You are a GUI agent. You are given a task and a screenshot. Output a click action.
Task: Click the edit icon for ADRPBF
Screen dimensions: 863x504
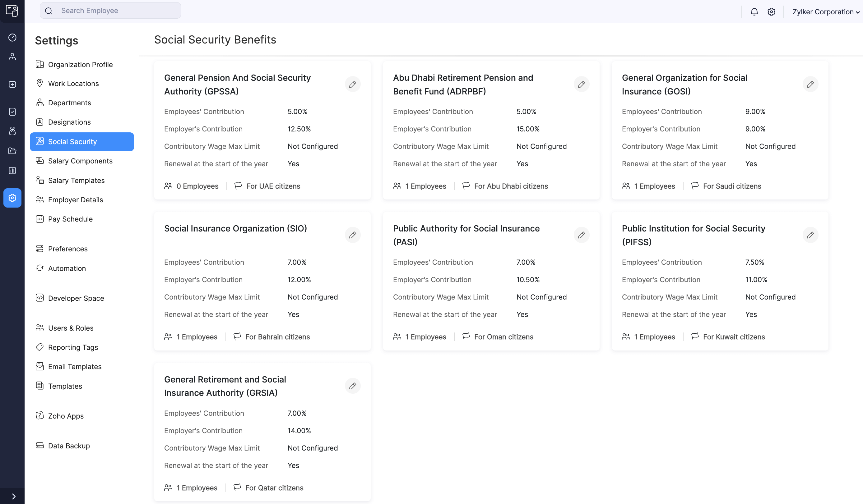(581, 84)
